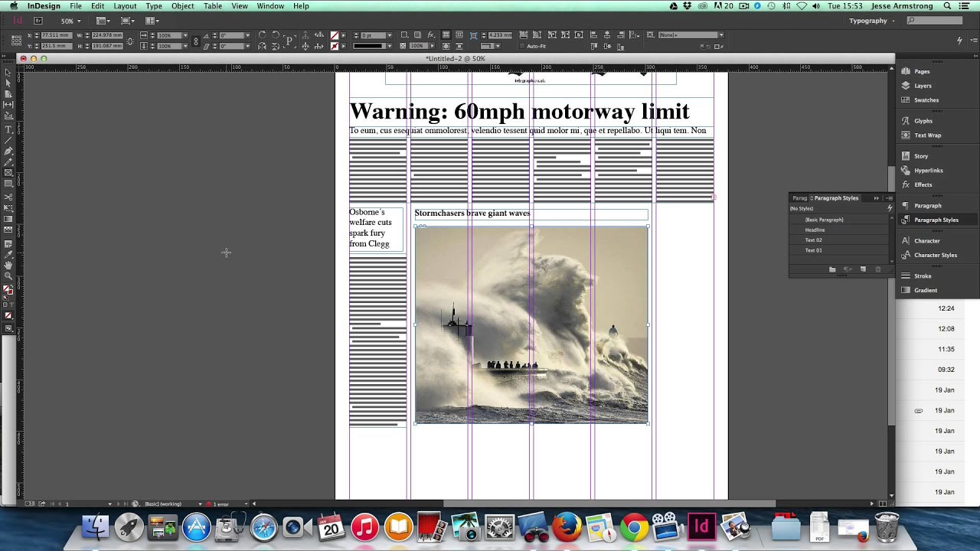Image resolution: width=980 pixels, height=551 pixels.
Task: Select the Free Transform tool
Action: [8, 208]
